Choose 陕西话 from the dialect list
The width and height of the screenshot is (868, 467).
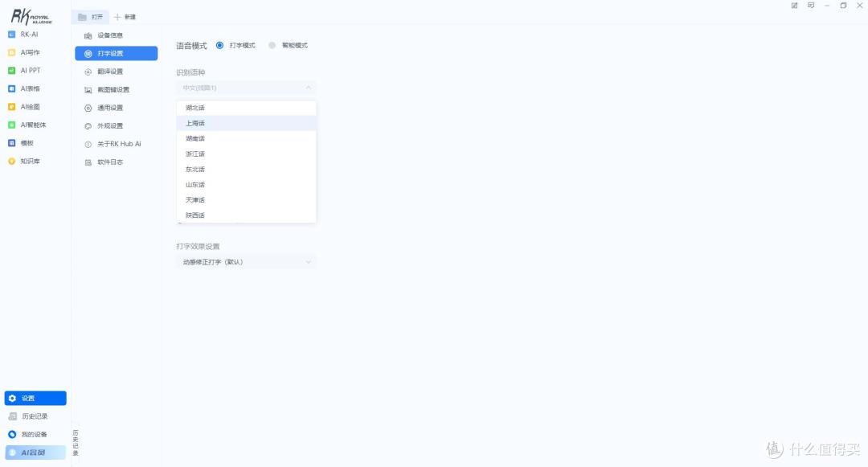click(x=247, y=215)
